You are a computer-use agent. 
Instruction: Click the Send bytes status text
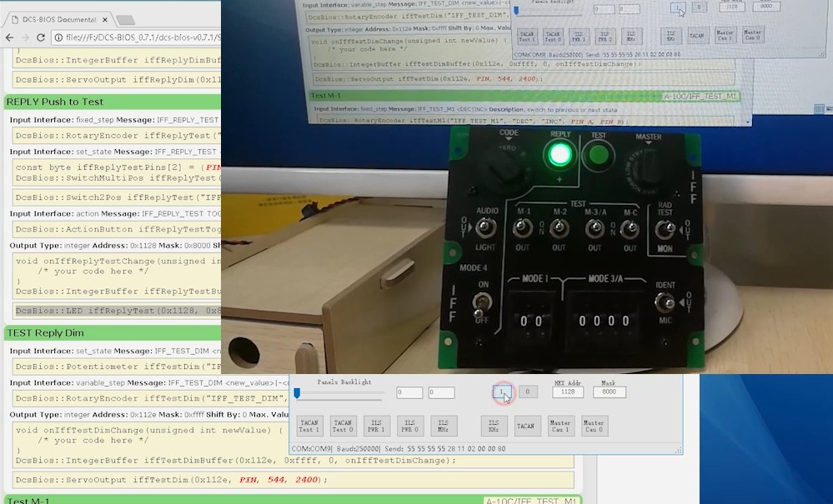[x=445, y=449]
